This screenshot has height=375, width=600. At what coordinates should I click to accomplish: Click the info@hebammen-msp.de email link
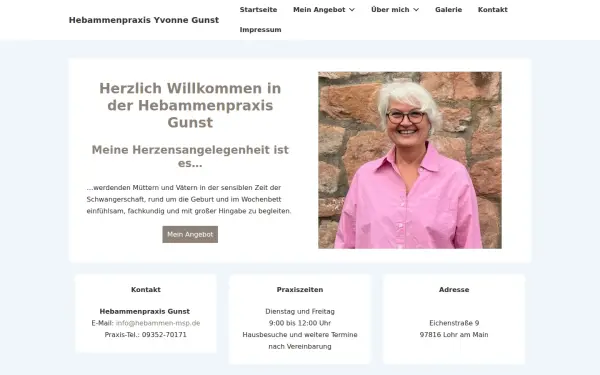tap(158, 323)
